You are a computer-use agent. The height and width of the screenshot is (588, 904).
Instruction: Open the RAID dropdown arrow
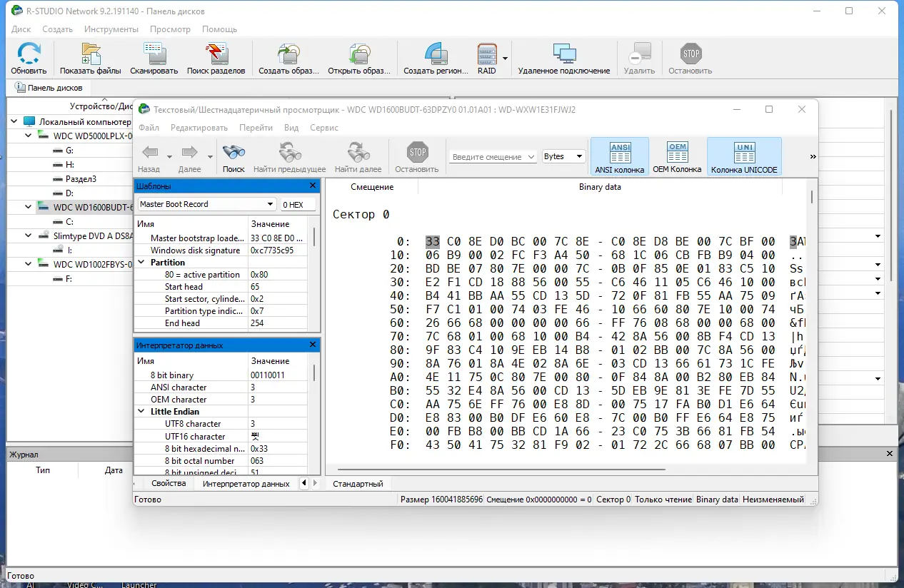(506, 59)
